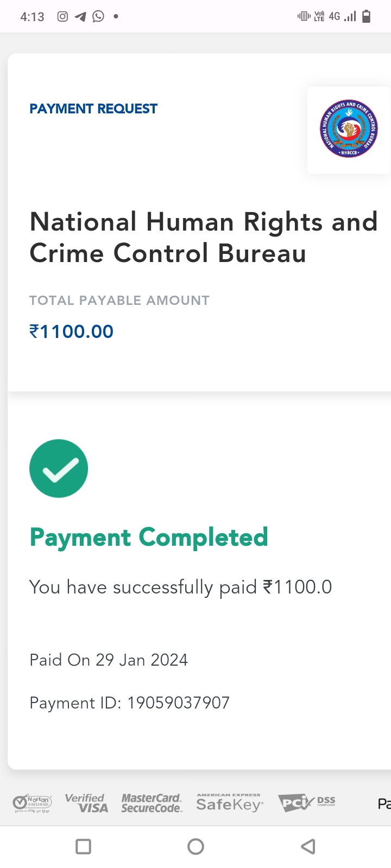Tap the Payment ID number 19059037907
The image size is (391, 868).
click(178, 703)
